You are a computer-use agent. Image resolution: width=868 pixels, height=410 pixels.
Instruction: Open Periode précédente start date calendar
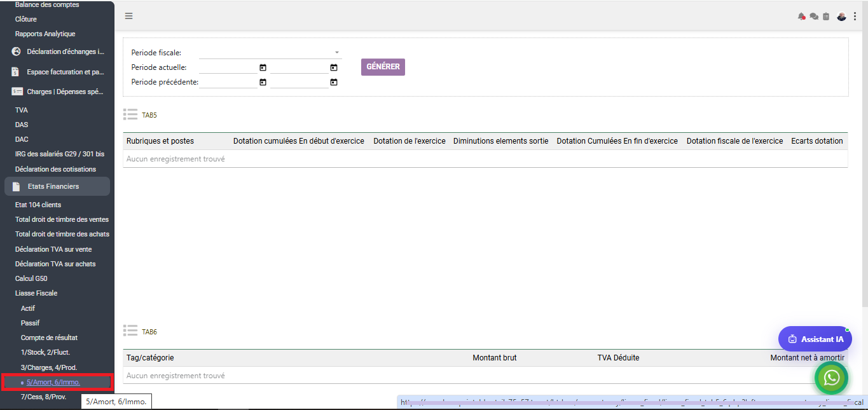(263, 82)
